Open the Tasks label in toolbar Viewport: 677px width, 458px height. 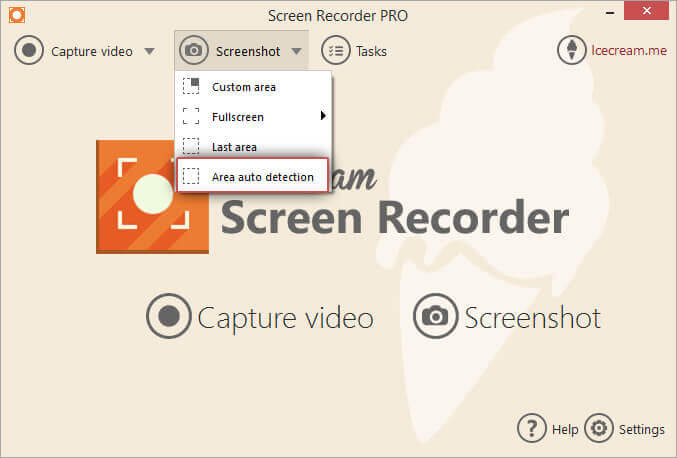pos(371,51)
